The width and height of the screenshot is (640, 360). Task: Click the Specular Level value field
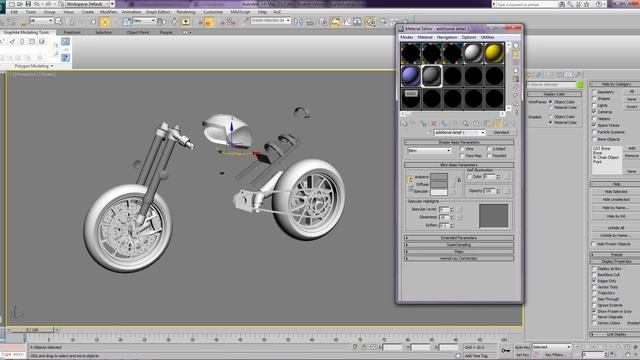tap(444, 209)
